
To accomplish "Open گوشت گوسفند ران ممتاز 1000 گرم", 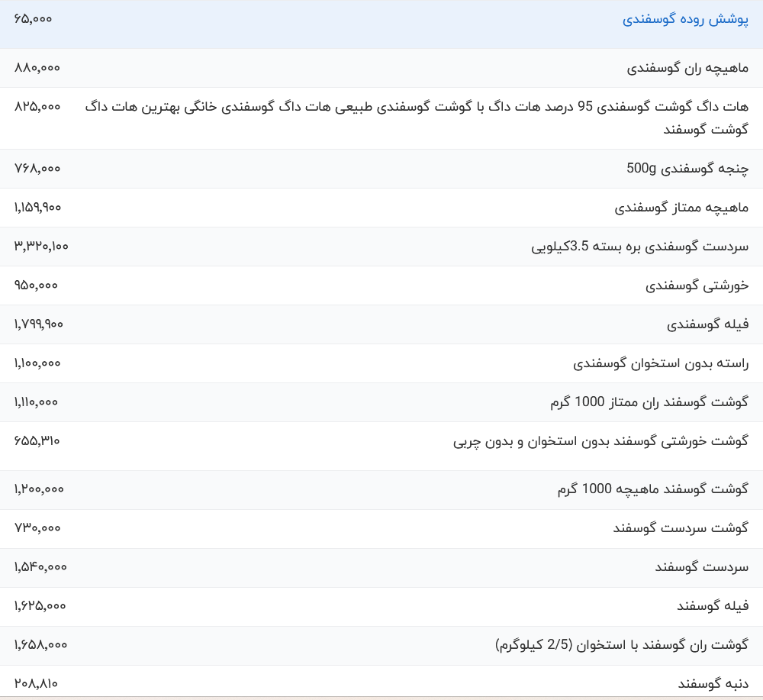I will click(649, 402).
